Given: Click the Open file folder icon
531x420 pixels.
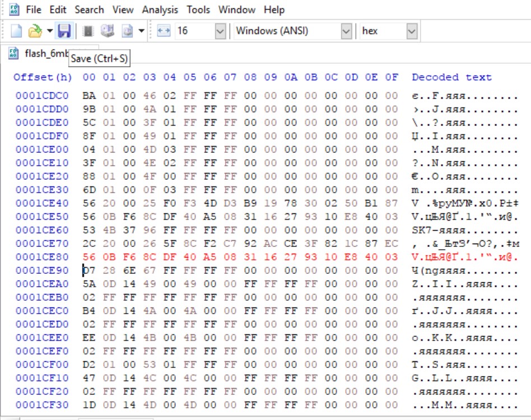Looking at the screenshot, I should click(35, 31).
